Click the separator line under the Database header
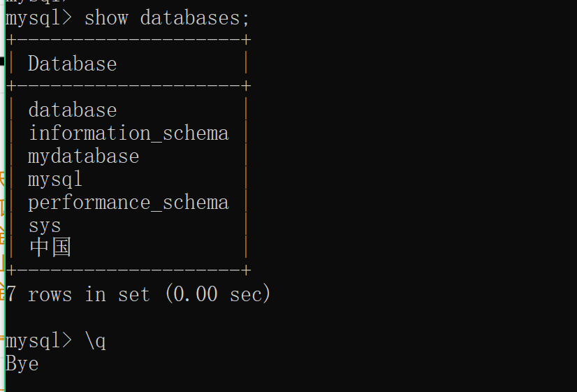Screen dimensions: 577x392 coord(129,86)
